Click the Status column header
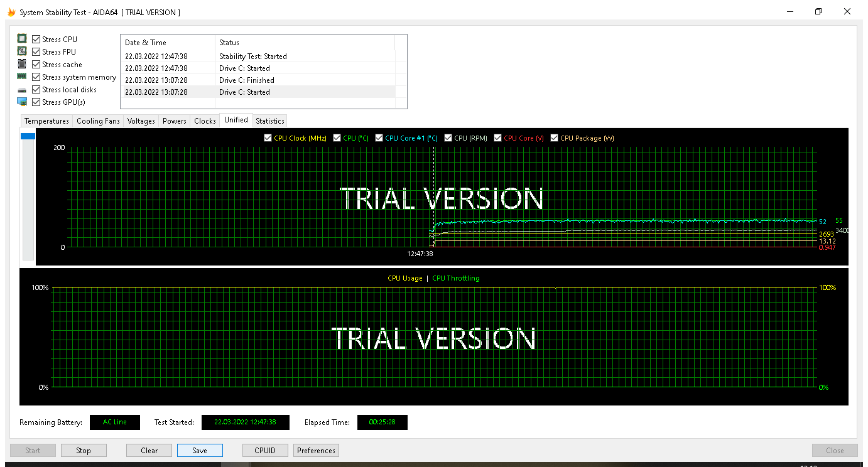This screenshot has width=868, height=467. point(305,43)
